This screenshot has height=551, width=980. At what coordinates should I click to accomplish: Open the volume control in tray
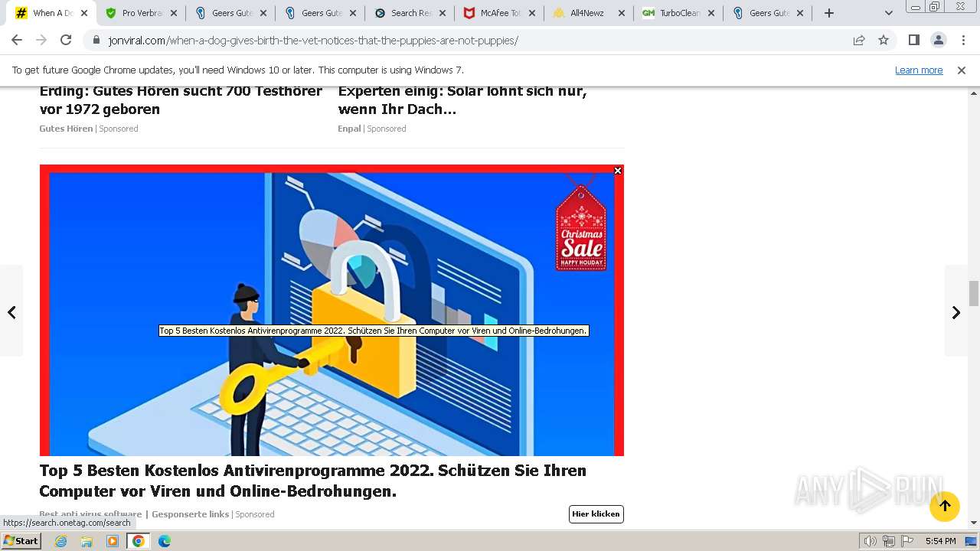pyautogui.click(x=870, y=541)
